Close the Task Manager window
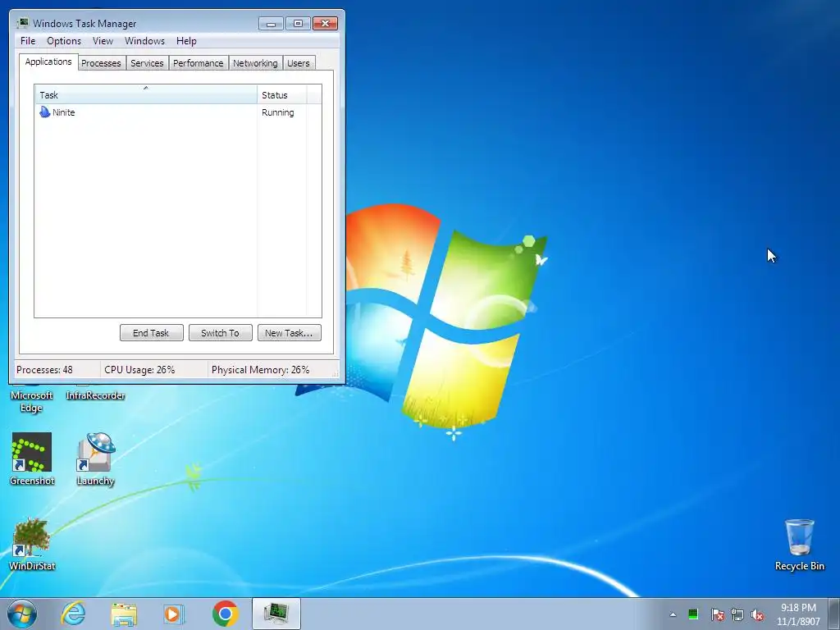Screen dimensions: 840x630 point(325,24)
